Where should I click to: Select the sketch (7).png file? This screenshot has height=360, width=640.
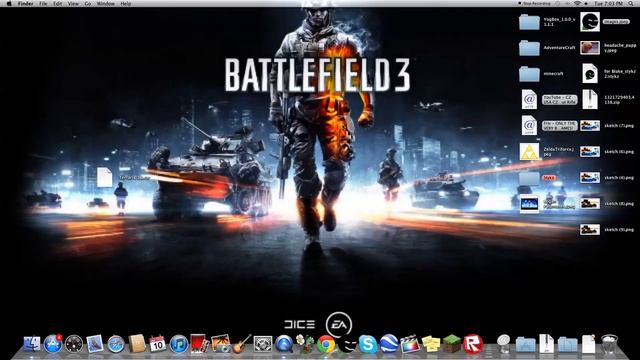(x=590, y=126)
